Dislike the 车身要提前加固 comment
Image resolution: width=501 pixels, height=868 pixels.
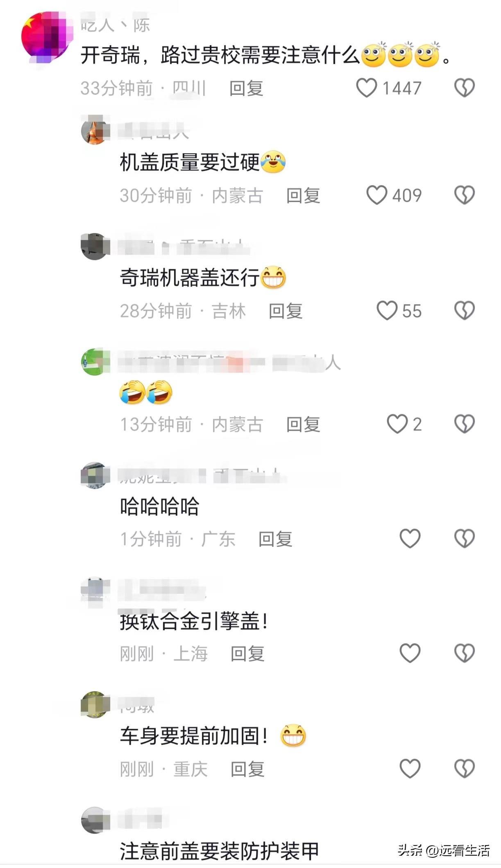point(465,769)
